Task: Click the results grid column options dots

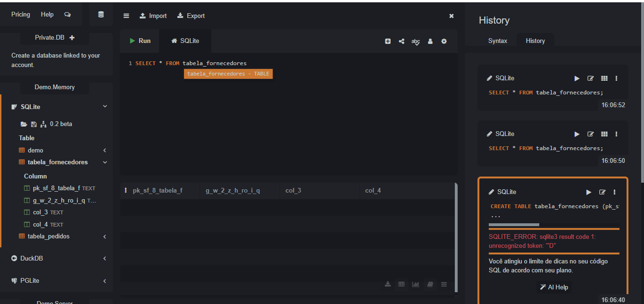Action: pos(125,190)
